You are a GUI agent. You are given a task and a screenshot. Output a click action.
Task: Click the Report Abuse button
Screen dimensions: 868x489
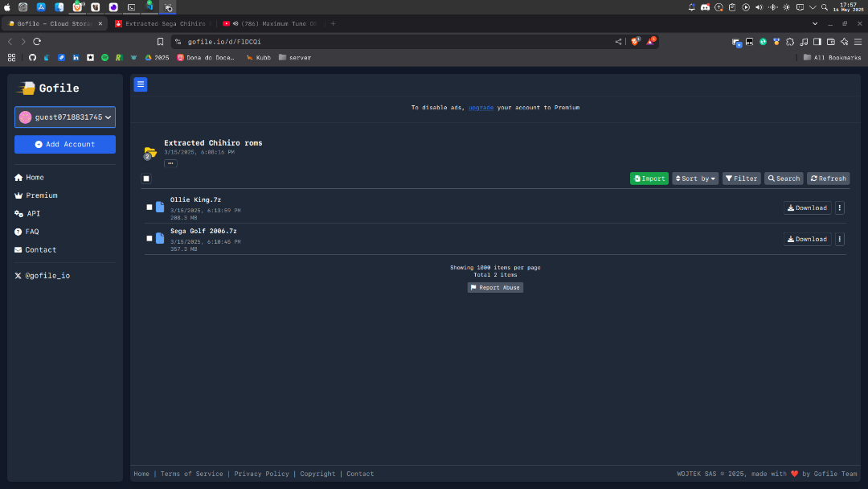(495, 287)
